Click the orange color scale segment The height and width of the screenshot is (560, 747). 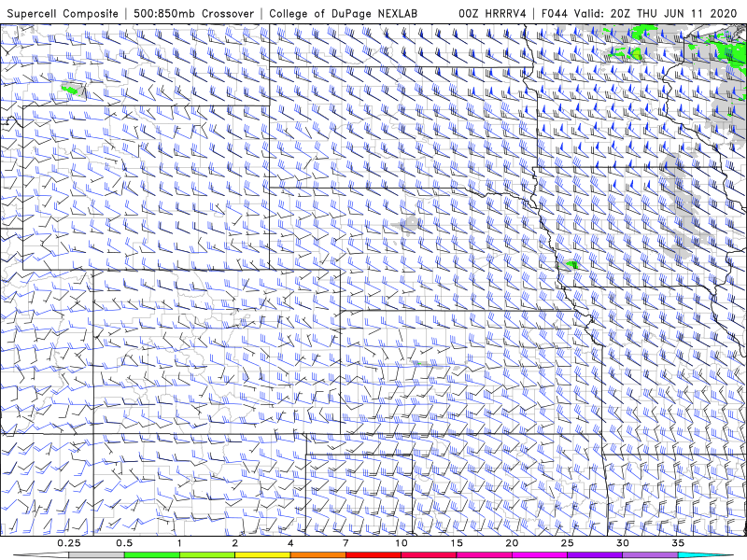coord(317,555)
